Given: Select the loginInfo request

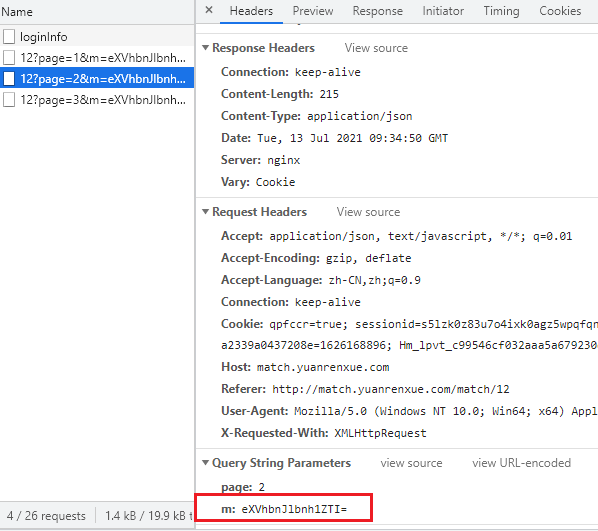Looking at the screenshot, I should [97, 37].
